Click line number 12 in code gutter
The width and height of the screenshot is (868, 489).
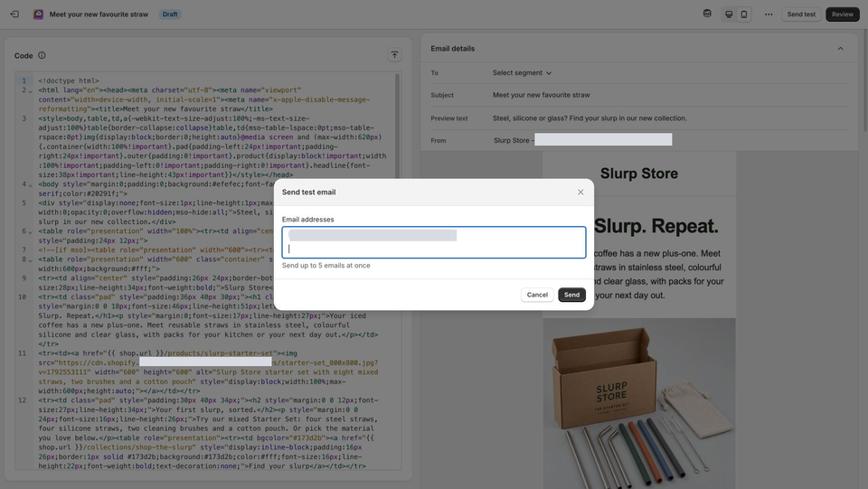[22, 400]
